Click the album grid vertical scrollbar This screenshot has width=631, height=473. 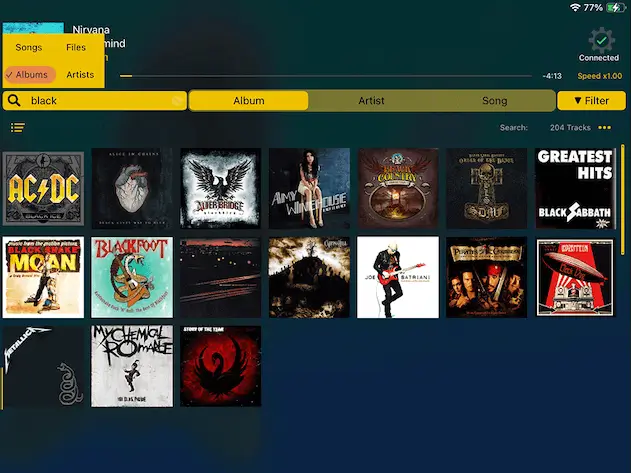[623, 199]
